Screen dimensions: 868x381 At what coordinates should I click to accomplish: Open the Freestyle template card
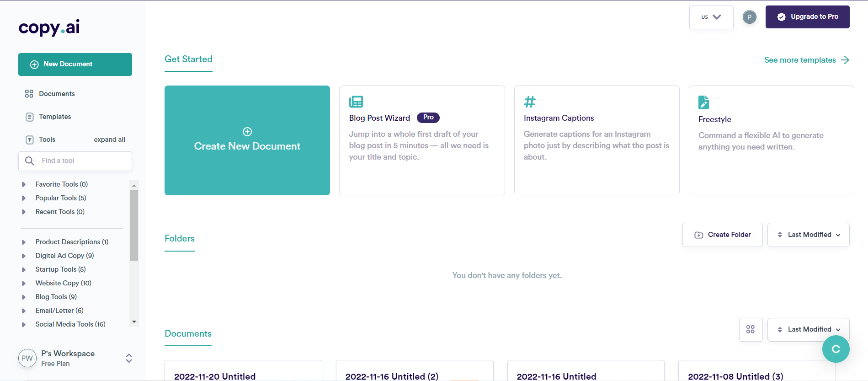[x=771, y=140]
